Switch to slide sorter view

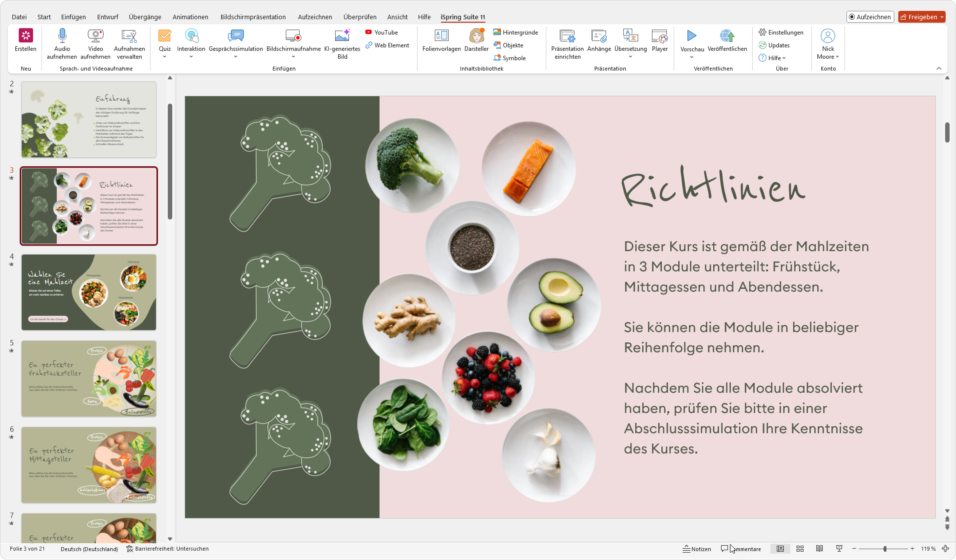pos(800,549)
